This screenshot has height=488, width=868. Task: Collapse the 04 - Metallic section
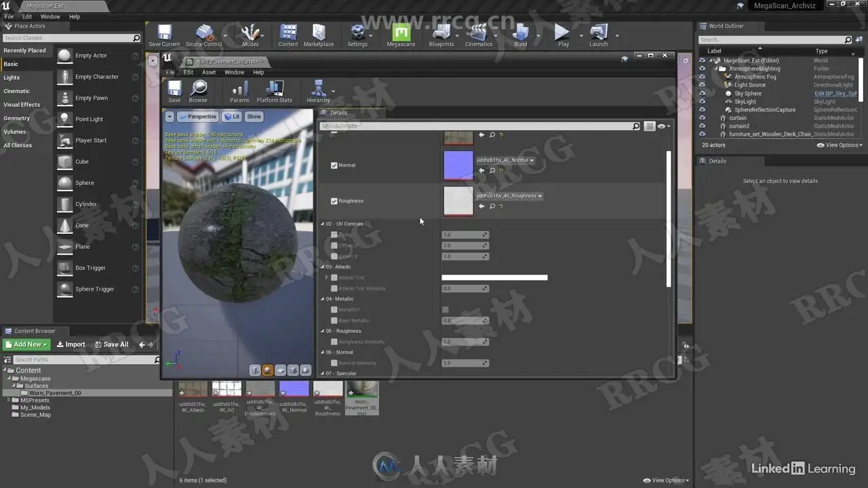323,299
